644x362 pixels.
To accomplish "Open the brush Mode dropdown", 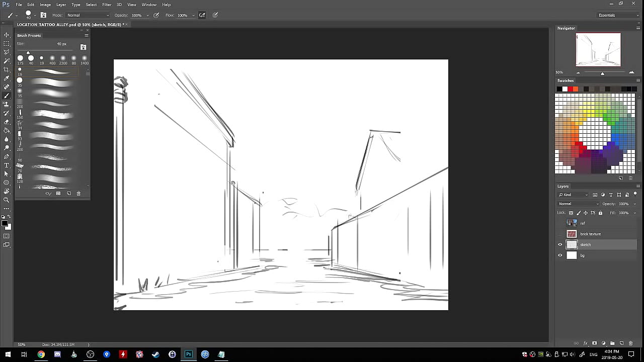I will [88, 15].
